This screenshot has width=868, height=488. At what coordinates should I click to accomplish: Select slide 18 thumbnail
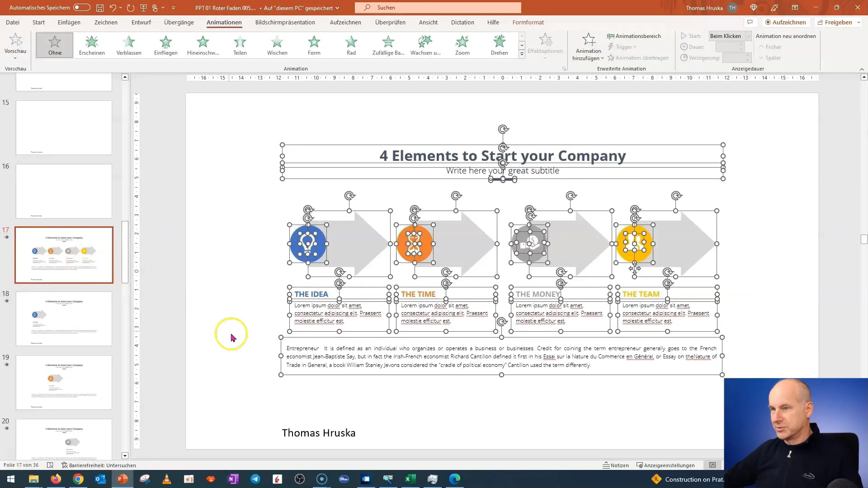(x=64, y=319)
